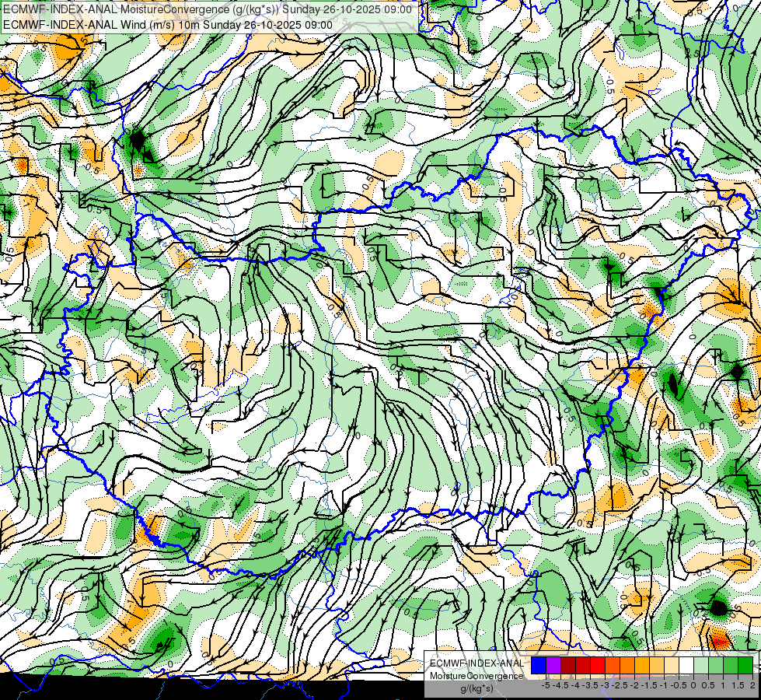Pick the amber swatch between -2 and -1.5
This screenshot has width=761, height=700.
[642, 666]
